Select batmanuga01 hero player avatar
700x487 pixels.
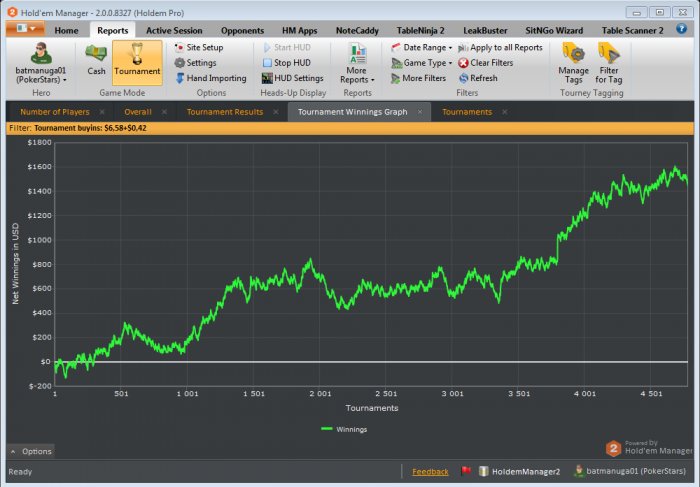coord(41,54)
